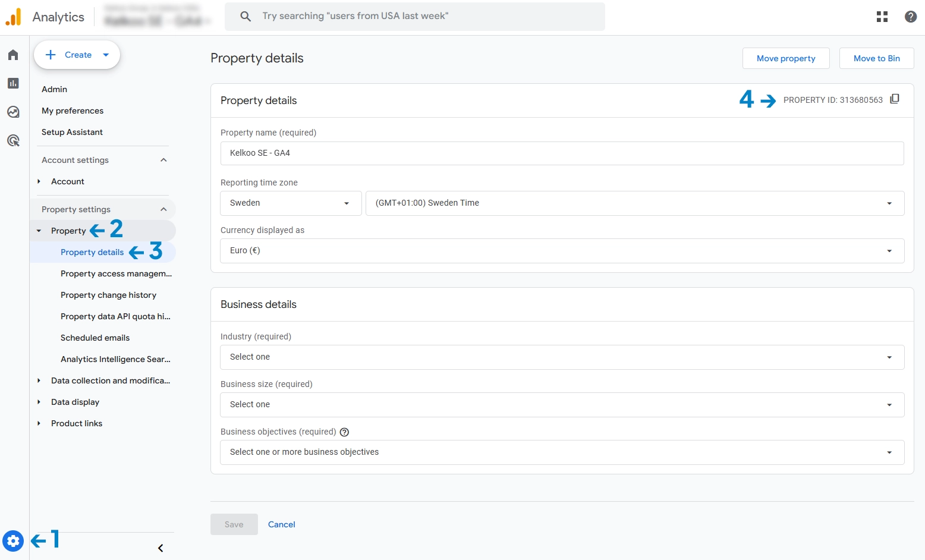
Task: Click the Move property button
Action: pyautogui.click(x=785, y=58)
